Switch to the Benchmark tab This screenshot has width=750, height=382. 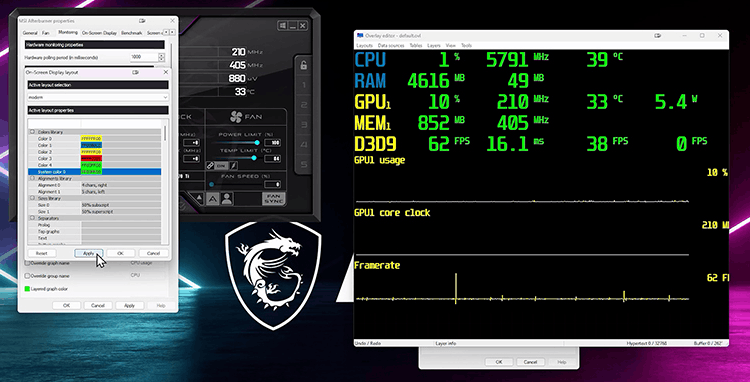point(132,33)
